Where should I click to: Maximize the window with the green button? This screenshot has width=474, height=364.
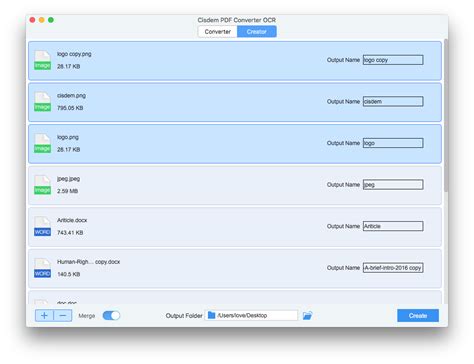51,20
